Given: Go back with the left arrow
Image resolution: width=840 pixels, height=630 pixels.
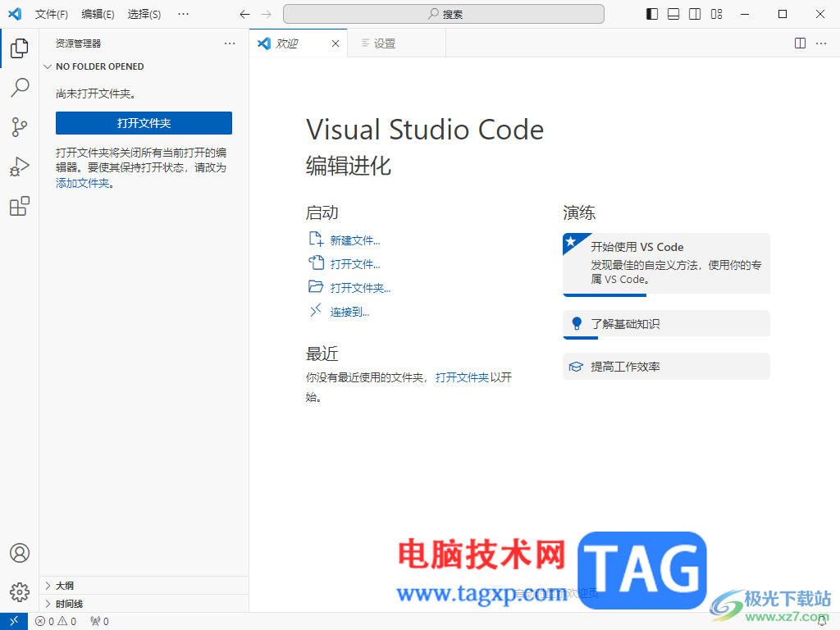Looking at the screenshot, I should point(244,15).
